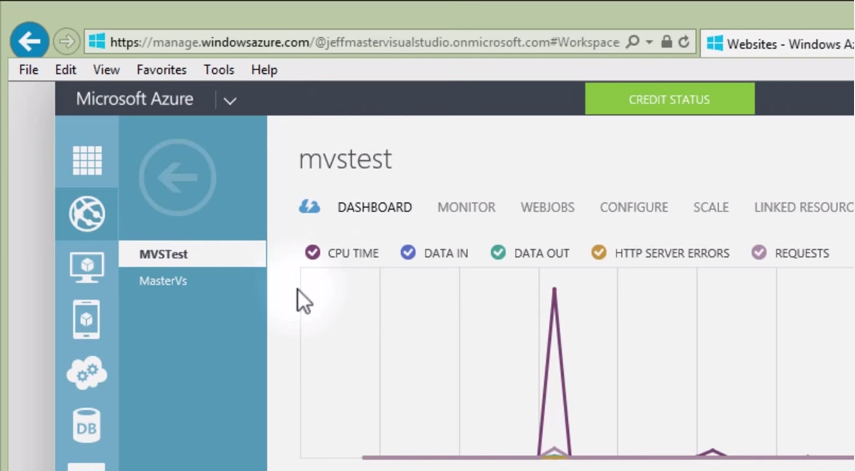Viewport: 855px width, 471px height.
Task: Click the mvstest page title
Action: coord(345,159)
